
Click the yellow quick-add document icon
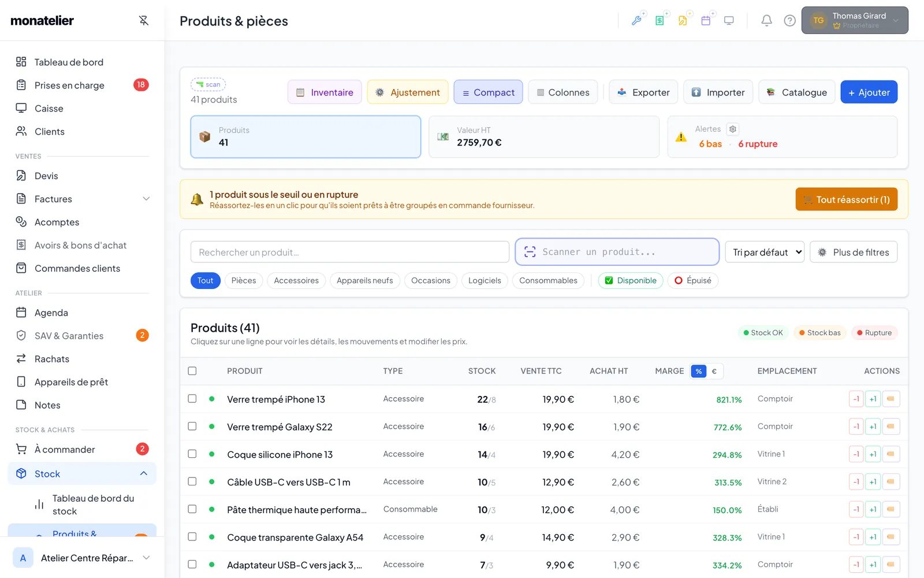coord(683,21)
